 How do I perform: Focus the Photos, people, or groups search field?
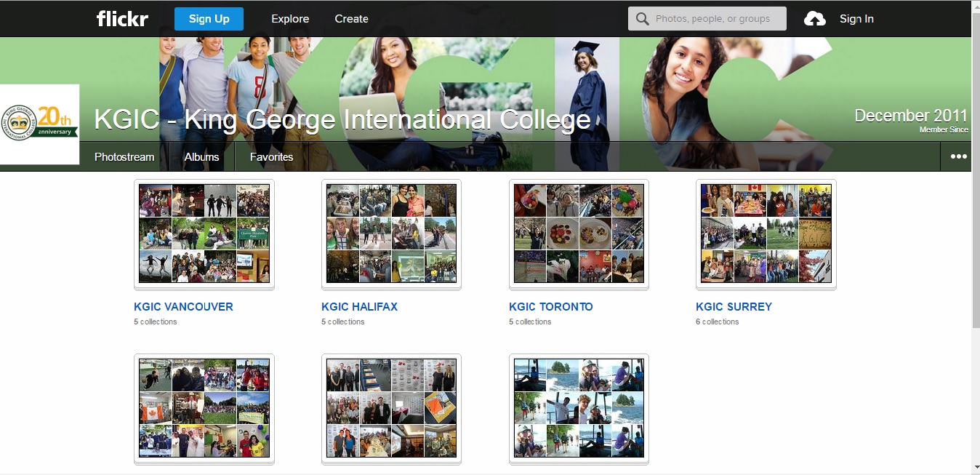click(707, 19)
